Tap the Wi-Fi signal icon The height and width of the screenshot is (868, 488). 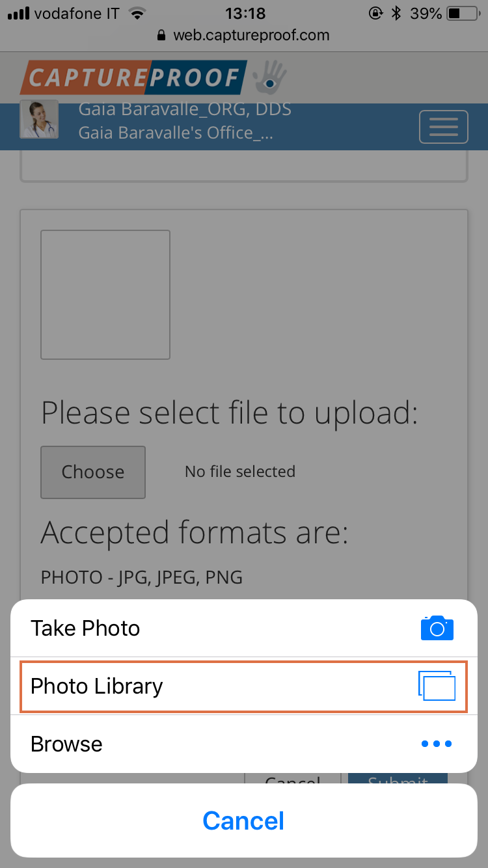tap(137, 13)
